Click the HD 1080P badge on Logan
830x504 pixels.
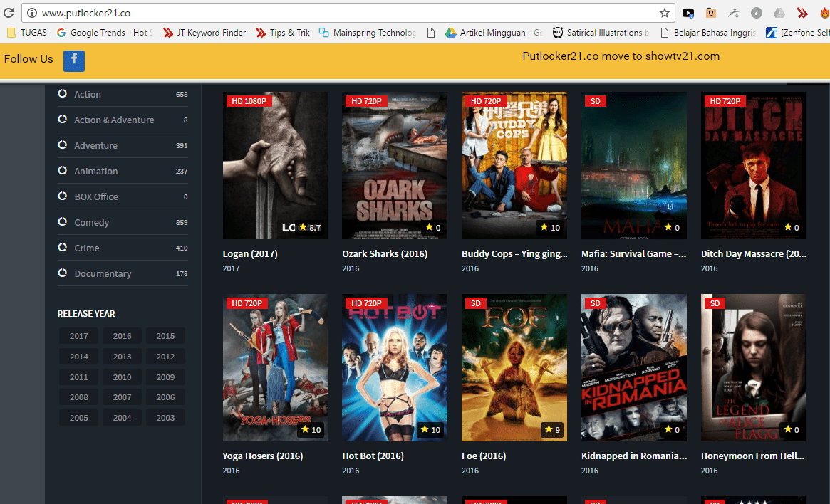pyautogui.click(x=249, y=101)
